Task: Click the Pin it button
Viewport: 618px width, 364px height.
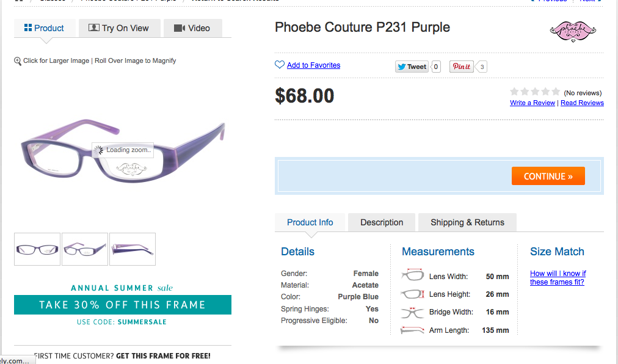Action: click(462, 67)
